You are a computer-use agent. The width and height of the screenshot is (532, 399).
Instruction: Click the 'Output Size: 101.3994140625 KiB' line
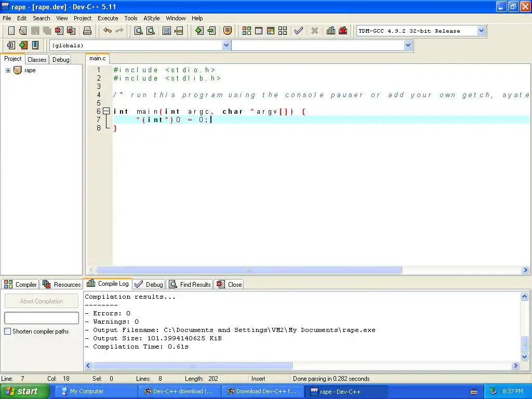coord(153,338)
